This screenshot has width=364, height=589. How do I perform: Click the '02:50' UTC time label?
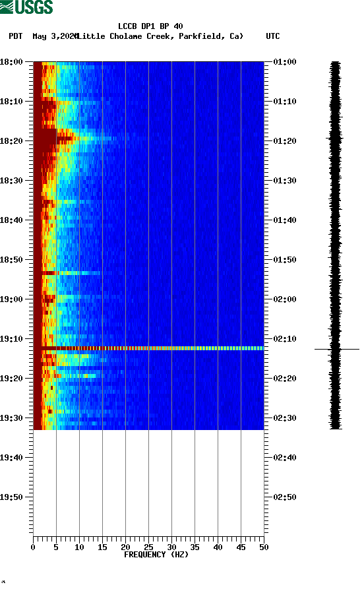tap(285, 497)
